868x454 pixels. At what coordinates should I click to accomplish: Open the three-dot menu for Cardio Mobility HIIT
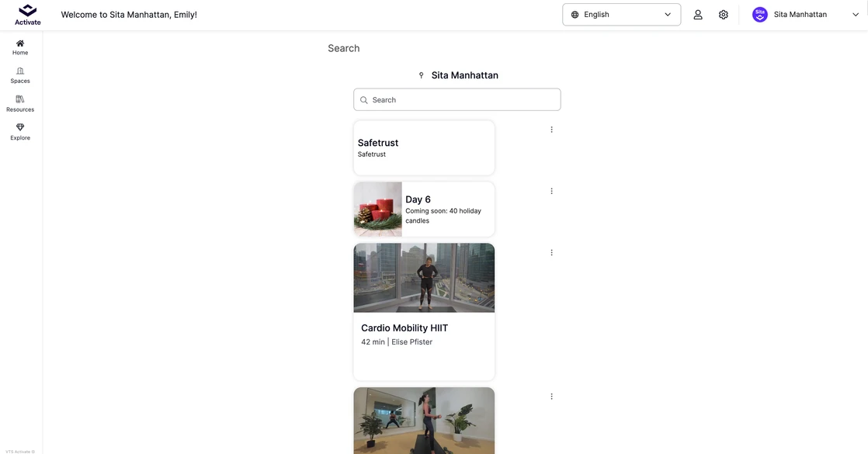coord(551,252)
